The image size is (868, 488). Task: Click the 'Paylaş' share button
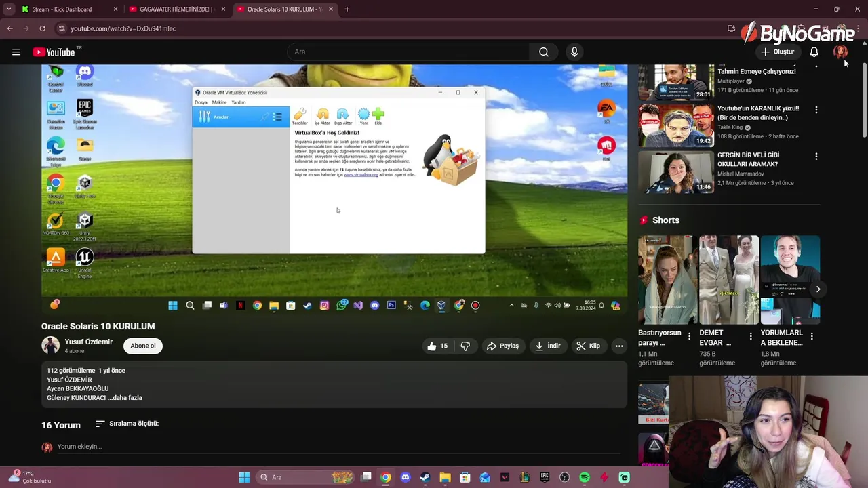coord(502,346)
